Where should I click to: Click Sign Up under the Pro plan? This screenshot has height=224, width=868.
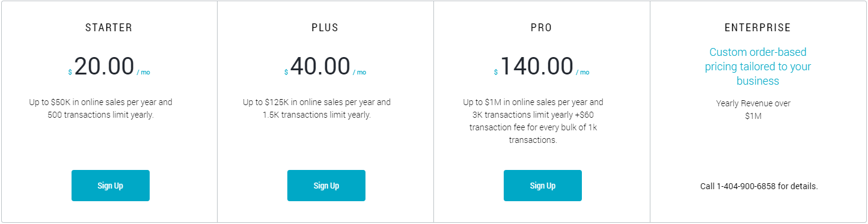543,186
